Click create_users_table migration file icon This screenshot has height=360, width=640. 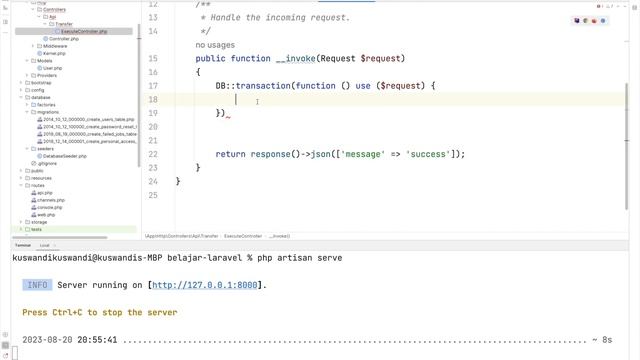point(40,120)
